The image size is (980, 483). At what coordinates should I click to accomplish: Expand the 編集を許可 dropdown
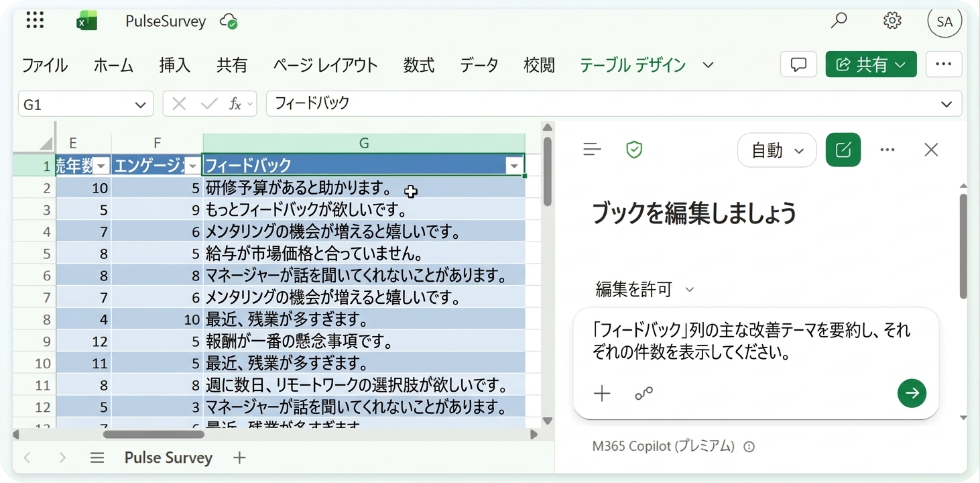689,290
